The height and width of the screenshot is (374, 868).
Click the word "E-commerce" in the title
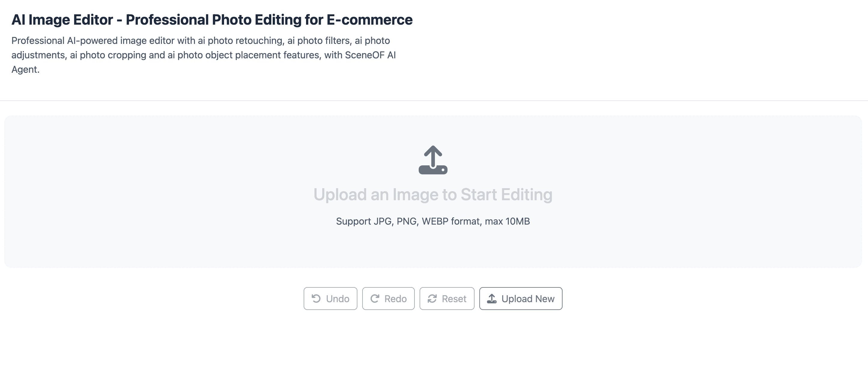(369, 20)
